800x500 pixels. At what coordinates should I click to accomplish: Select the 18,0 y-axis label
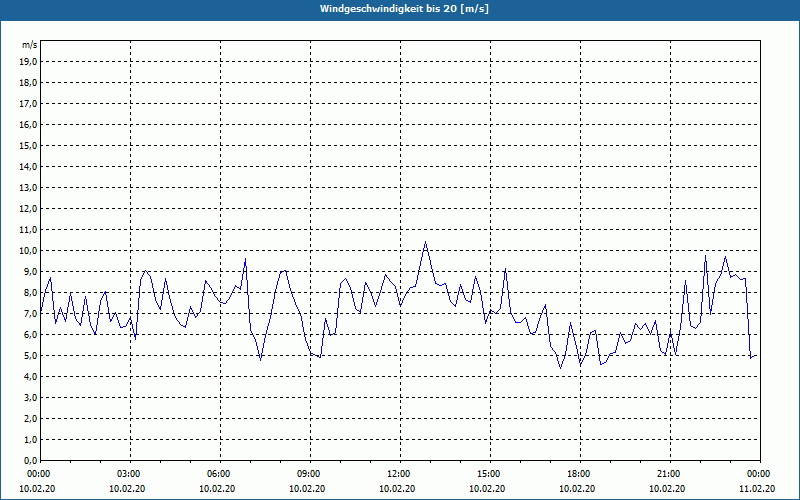(x=28, y=83)
